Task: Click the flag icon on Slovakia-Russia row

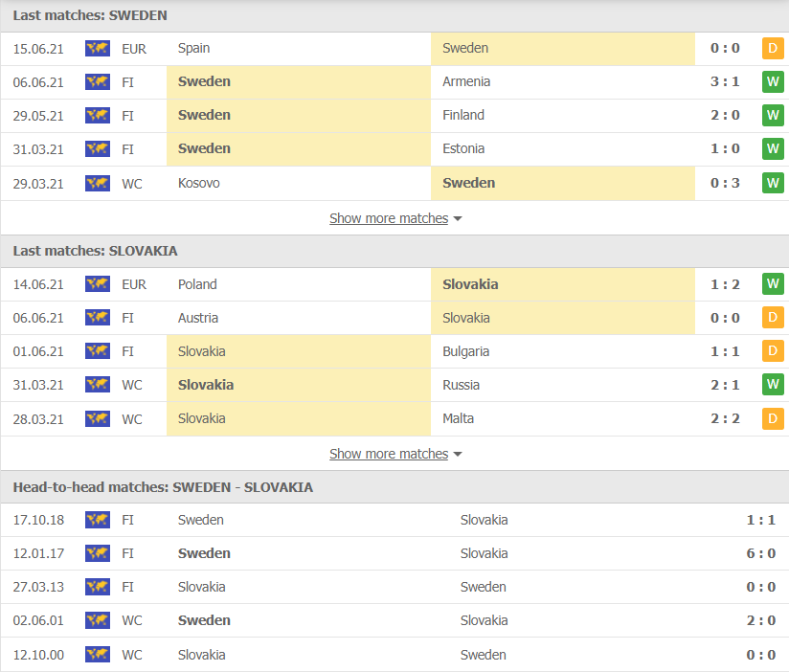Action: pos(98,385)
